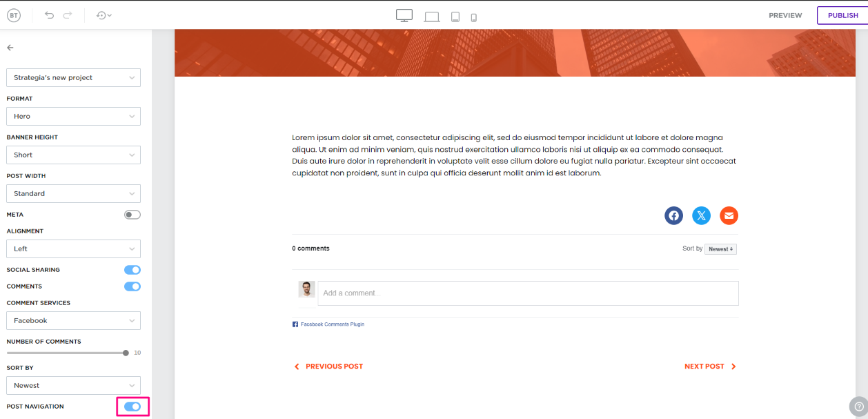The image size is (868, 419).
Task: Switch to mobile phone preview mode
Action: click(474, 17)
